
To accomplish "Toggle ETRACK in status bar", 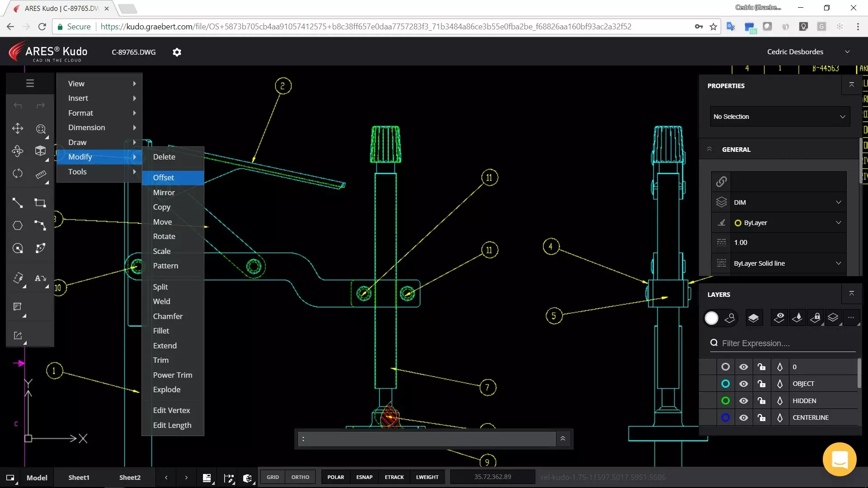I will 394,477.
